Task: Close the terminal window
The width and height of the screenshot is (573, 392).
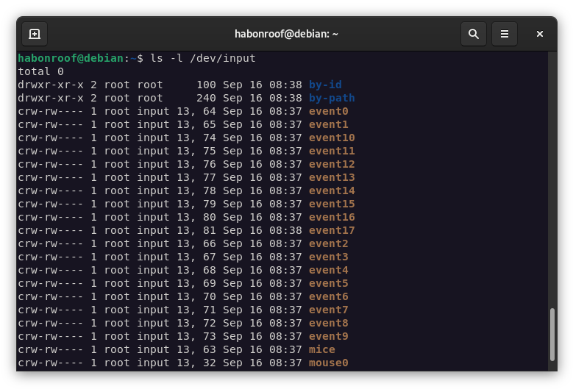Action: click(x=539, y=34)
